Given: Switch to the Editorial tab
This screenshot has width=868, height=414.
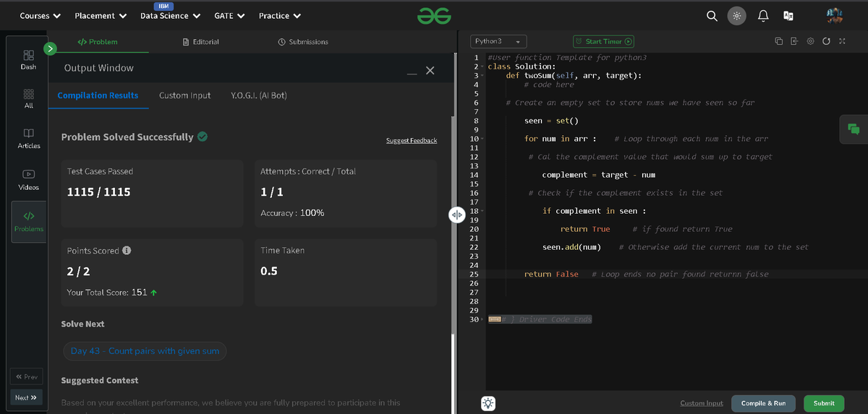Looking at the screenshot, I should [x=201, y=42].
